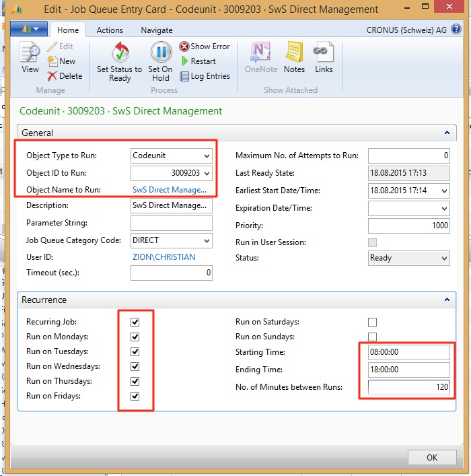Enable Run on Saturdays checkbox
Screen dimensions: 471x476
click(372, 322)
